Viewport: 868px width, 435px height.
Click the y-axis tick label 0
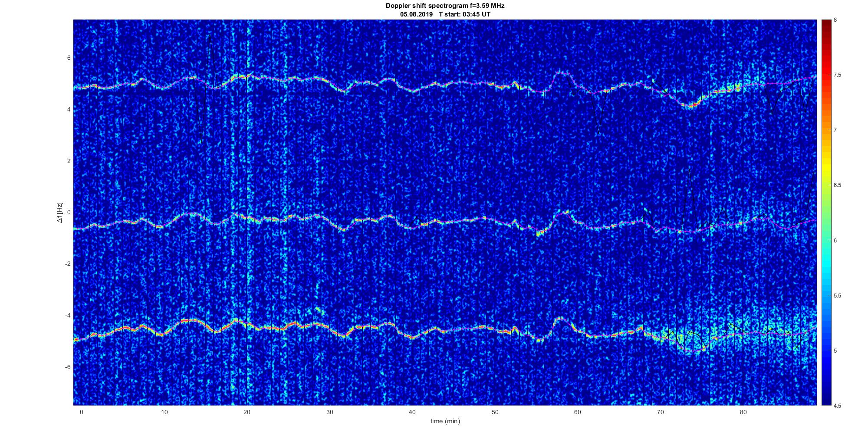(69, 213)
